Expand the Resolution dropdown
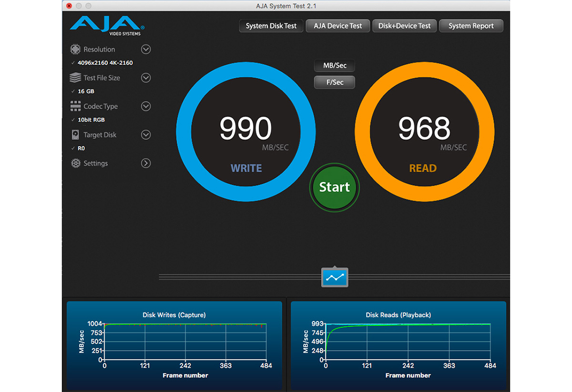 click(146, 49)
